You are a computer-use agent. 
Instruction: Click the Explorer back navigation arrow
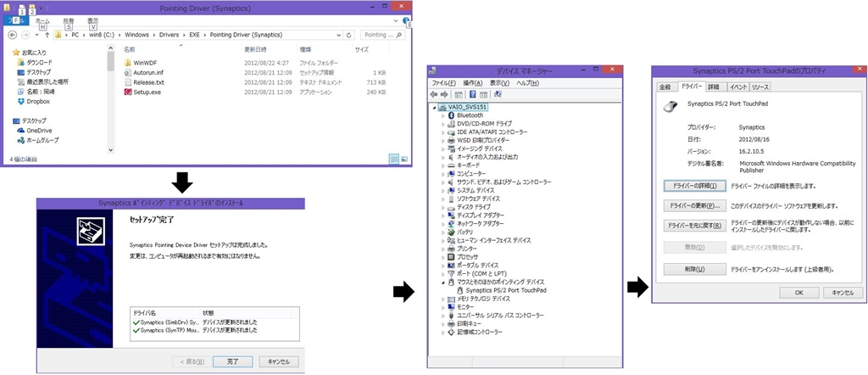(12, 35)
